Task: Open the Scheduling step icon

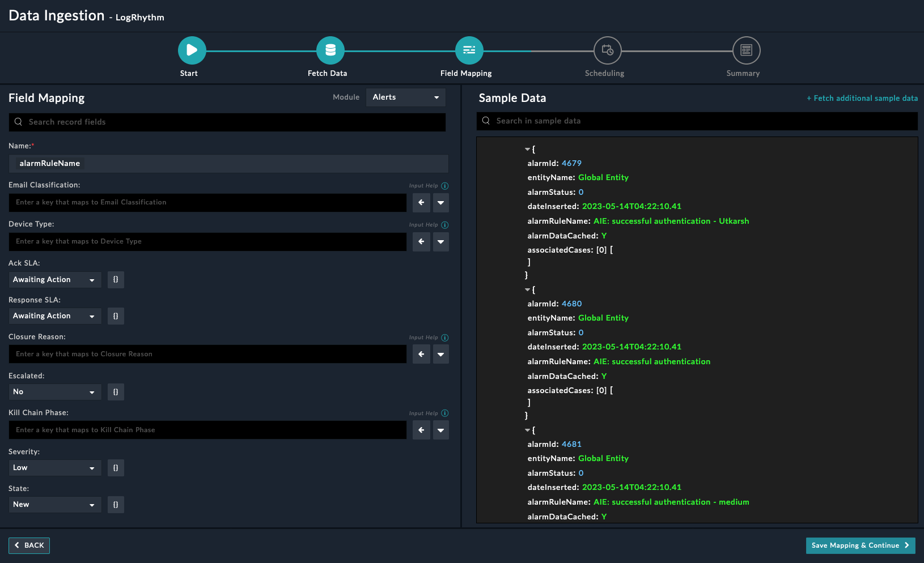Action: click(607, 50)
